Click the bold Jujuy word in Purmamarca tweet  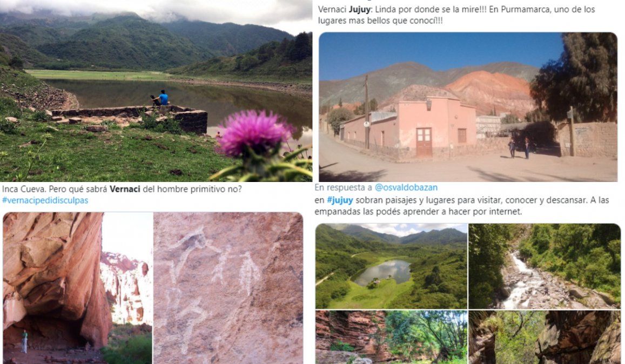coord(360,10)
